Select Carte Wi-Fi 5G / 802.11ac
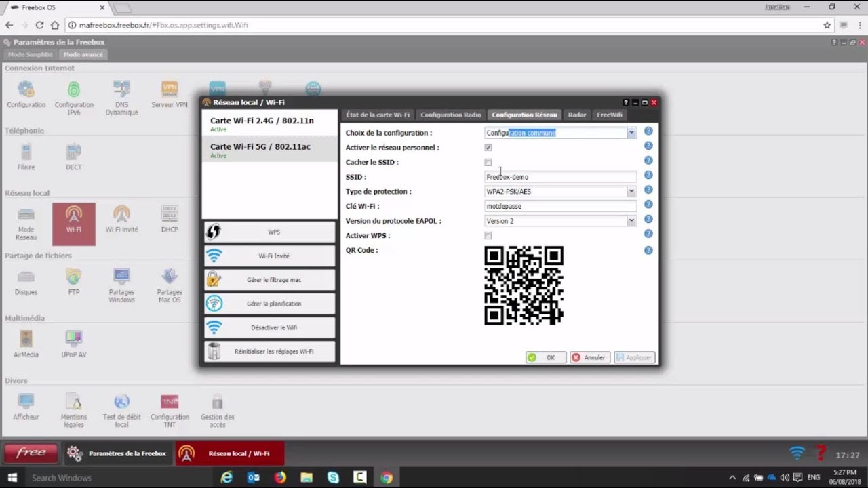Screen dimensions: 868x488 (269, 149)
